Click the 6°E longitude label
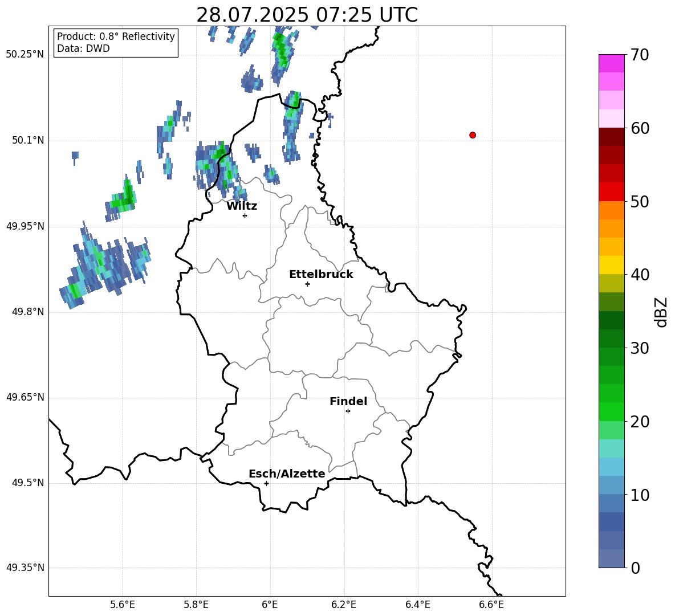This screenshot has height=616, width=675. coord(270,605)
